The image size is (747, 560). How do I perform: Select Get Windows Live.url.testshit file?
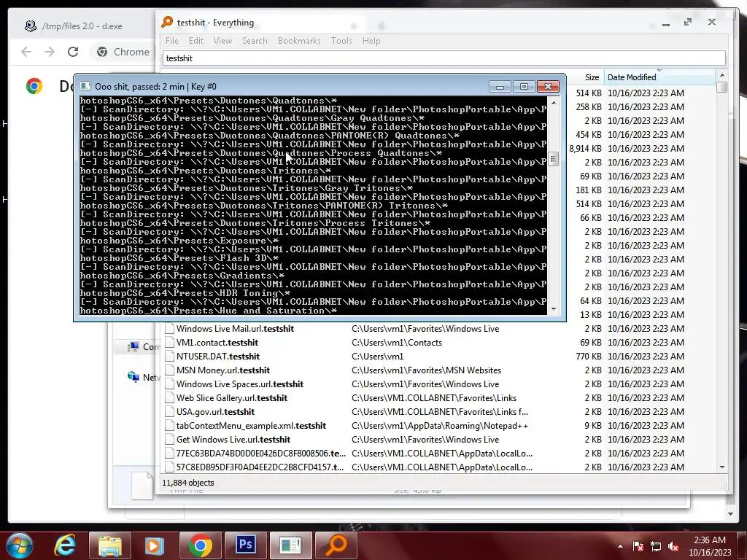click(x=233, y=439)
